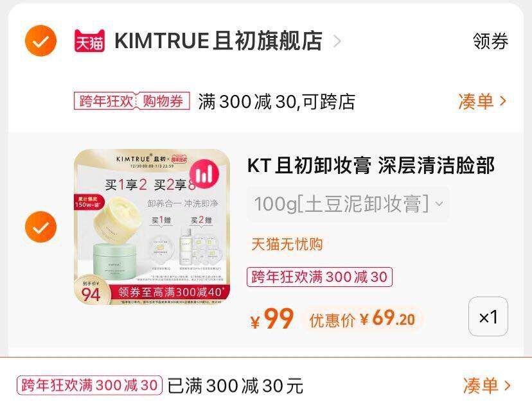Tap 领券 to get coupons

click(491, 41)
